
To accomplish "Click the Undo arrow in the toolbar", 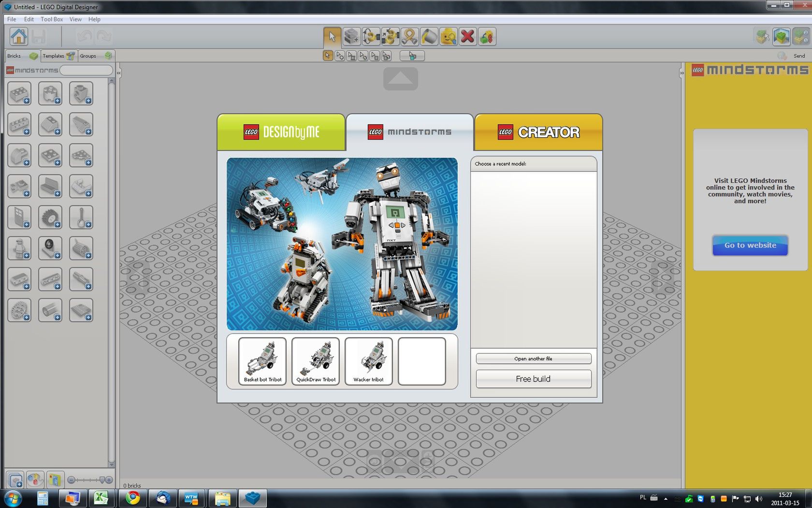I will [x=84, y=36].
